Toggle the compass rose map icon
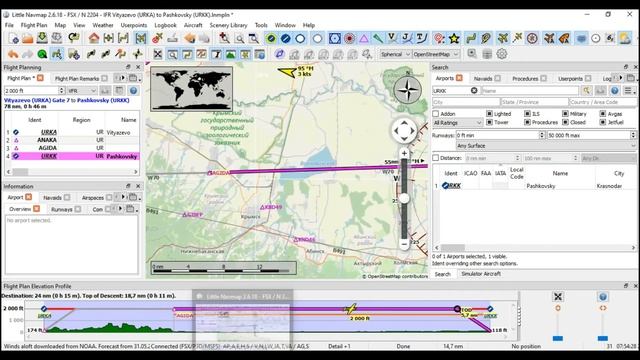 point(532,38)
